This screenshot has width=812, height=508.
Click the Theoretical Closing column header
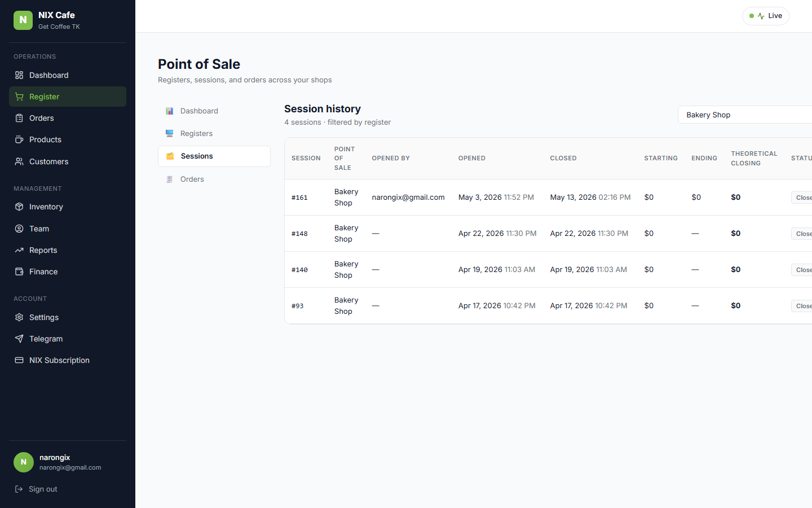(x=754, y=159)
